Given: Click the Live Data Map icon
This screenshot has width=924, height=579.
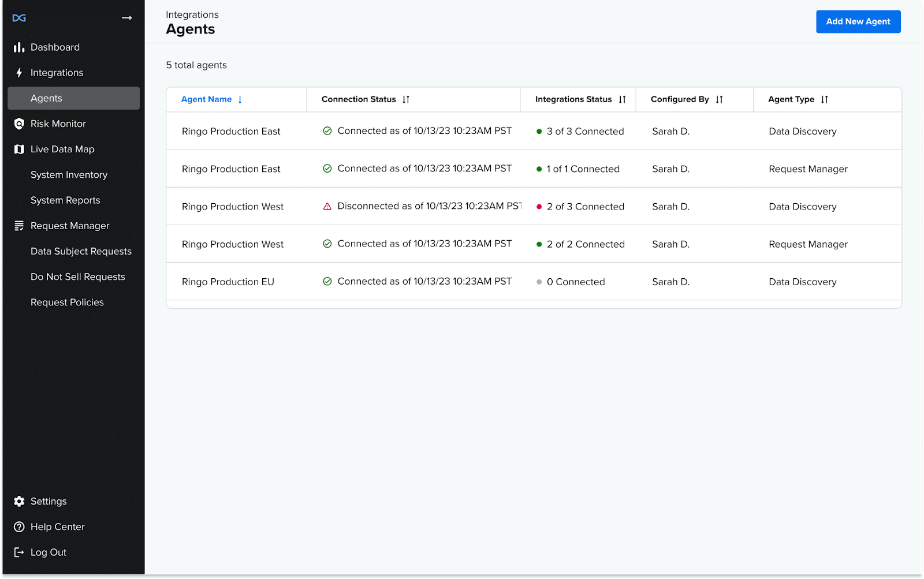Looking at the screenshot, I should tap(19, 150).
